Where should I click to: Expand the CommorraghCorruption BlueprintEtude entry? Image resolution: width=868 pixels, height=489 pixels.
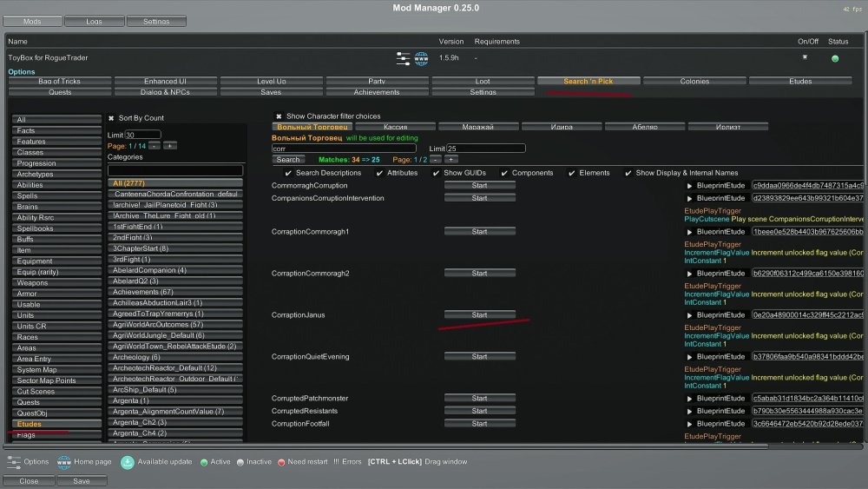click(690, 186)
